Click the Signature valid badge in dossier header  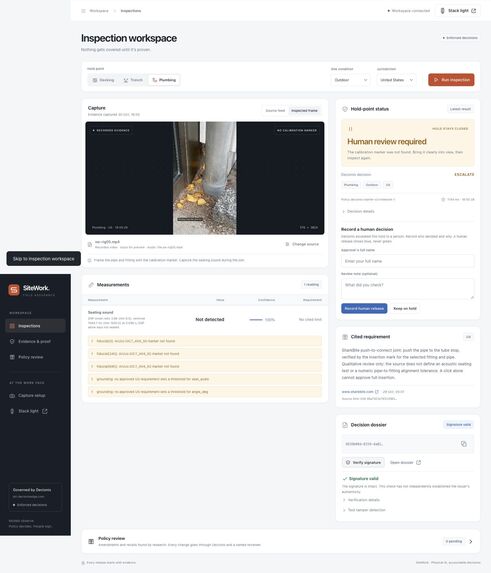point(458,425)
